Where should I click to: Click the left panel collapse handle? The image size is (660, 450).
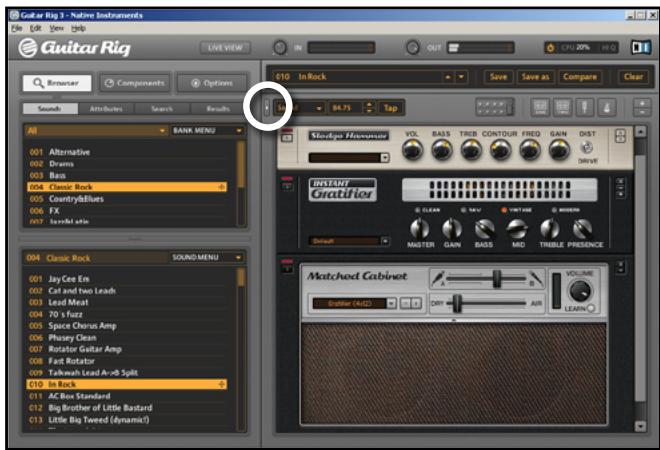click(266, 108)
